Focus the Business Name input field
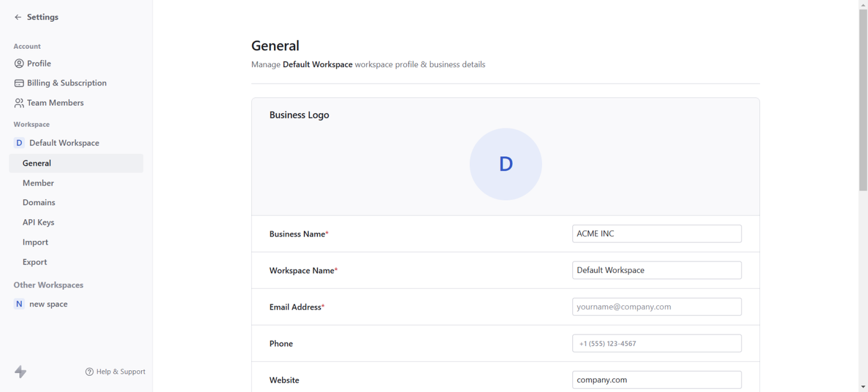 [657, 233]
